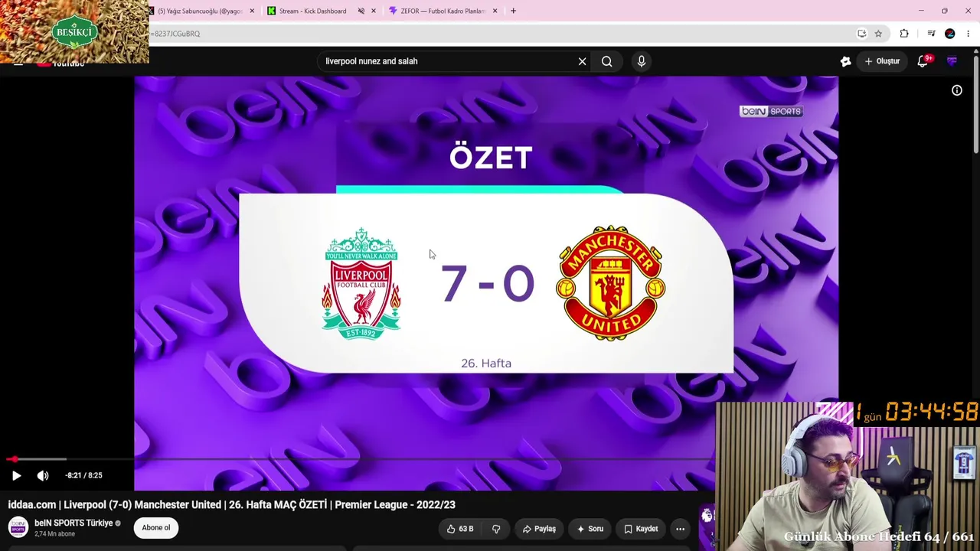
Task: Clear the YouTube search query with X
Action: point(582,61)
